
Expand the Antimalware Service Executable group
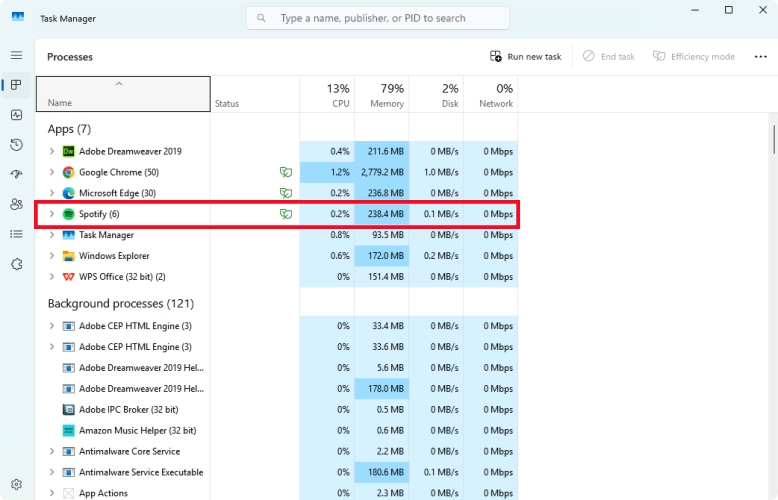[52, 472]
